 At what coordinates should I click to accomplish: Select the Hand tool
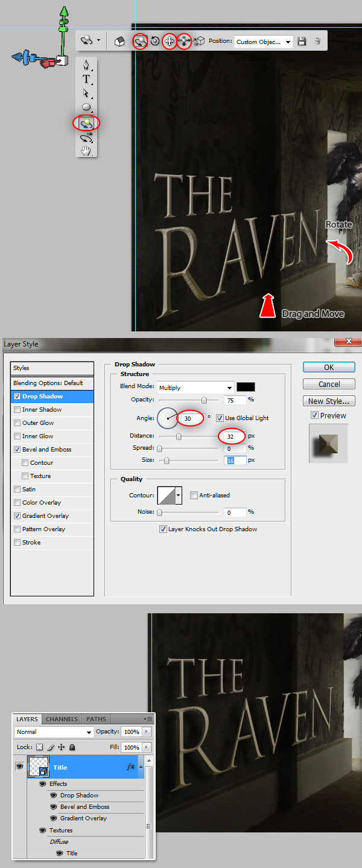tap(86, 151)
